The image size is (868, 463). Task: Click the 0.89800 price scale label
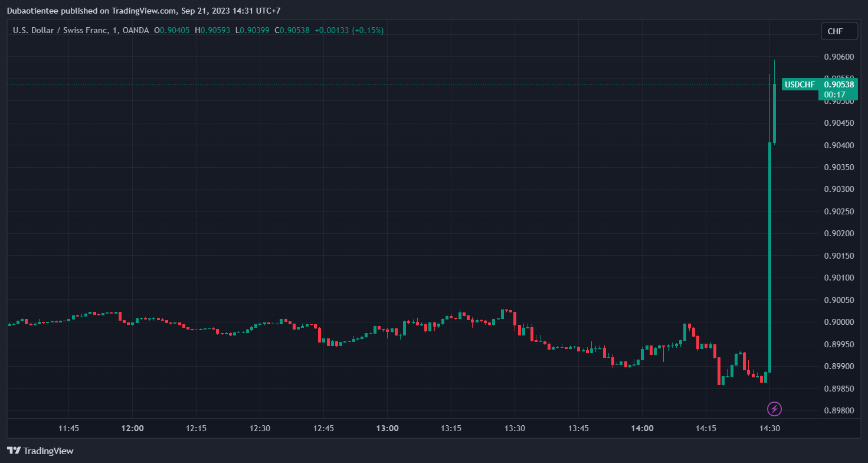pos(838,410)
